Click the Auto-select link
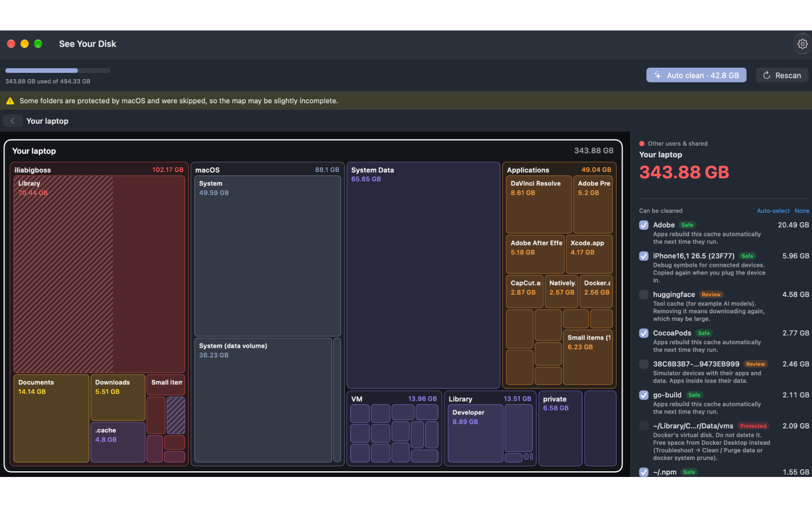Viewport: 812px width, 508px height. click(773, 211)
